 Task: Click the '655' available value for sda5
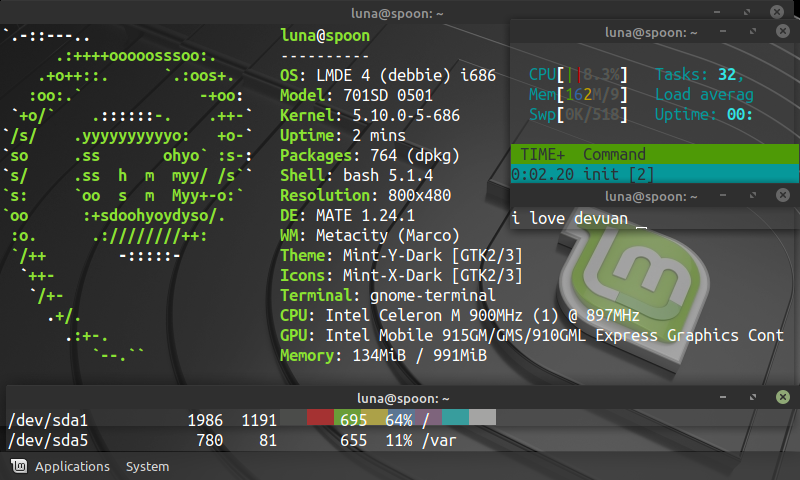click(354, 440)
